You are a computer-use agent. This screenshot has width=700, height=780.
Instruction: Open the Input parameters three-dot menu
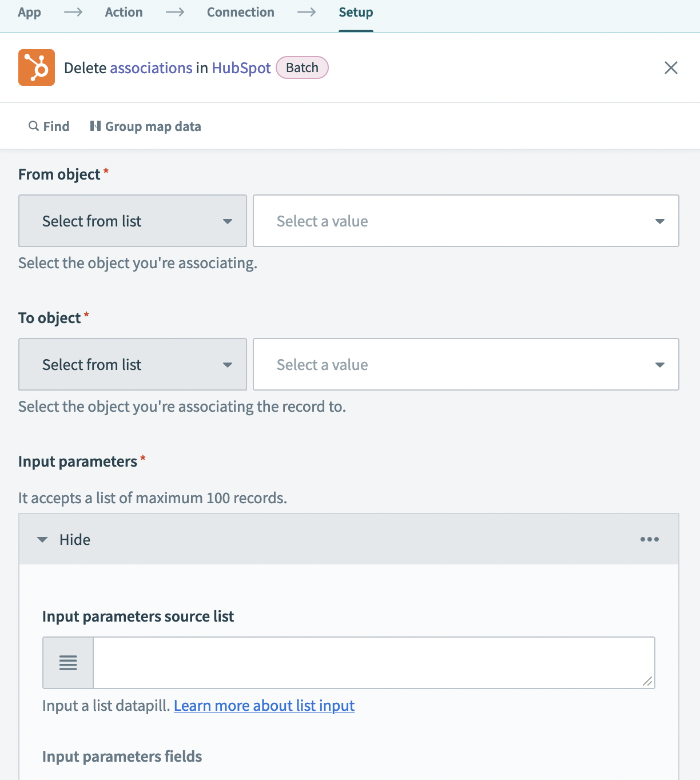click(x=649, y=539)
